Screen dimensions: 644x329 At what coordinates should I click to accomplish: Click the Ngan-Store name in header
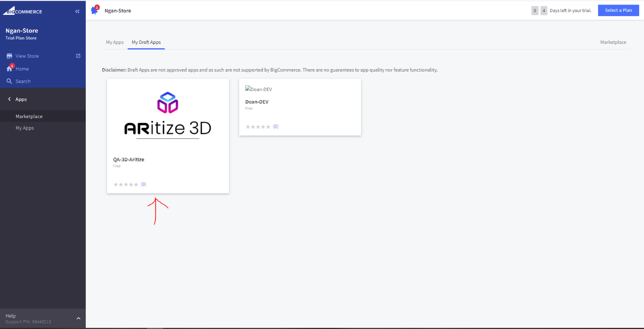point(118,11)
